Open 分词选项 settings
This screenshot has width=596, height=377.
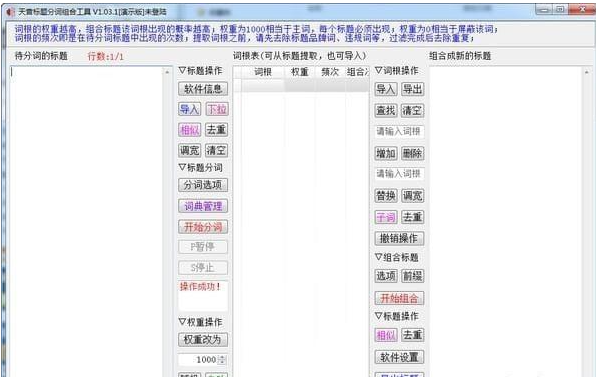(203, 185)
